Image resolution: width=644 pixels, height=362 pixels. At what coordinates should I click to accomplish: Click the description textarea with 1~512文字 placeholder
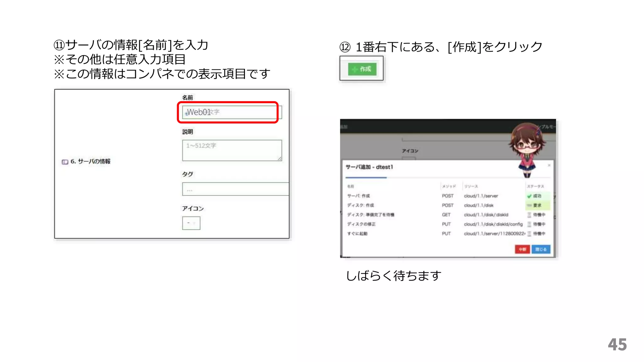[232, 151]
